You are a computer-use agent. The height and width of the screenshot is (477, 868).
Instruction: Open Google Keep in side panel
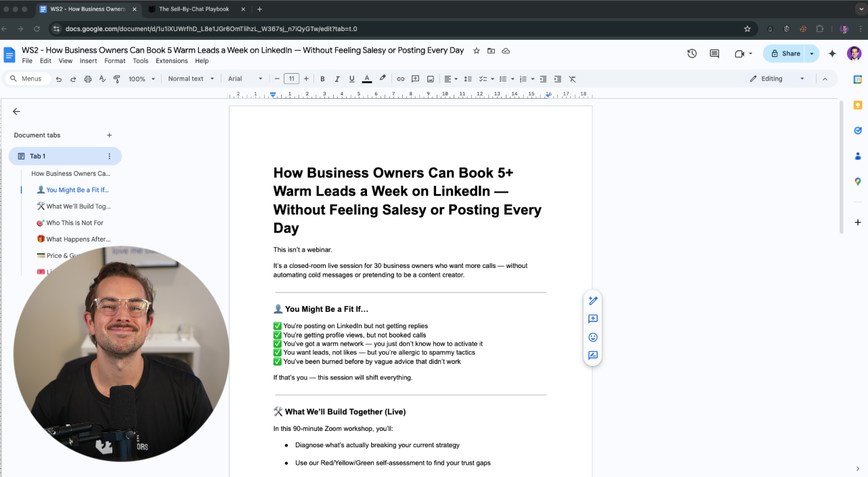[857, 105]
